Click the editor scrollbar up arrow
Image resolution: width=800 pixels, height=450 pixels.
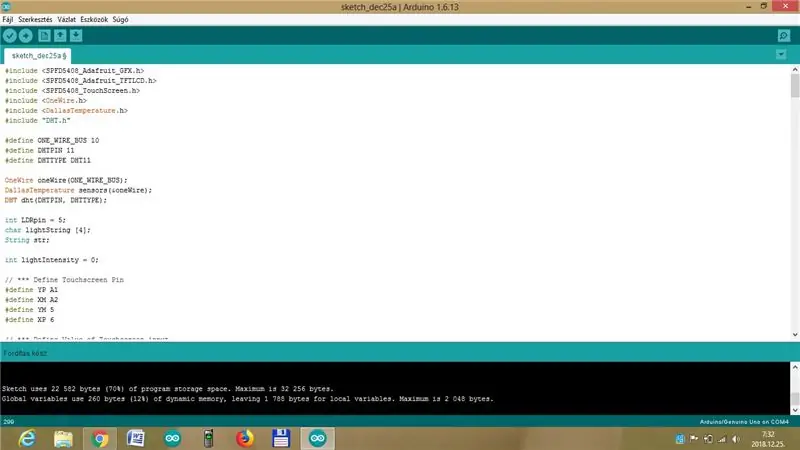pos(795,69)
